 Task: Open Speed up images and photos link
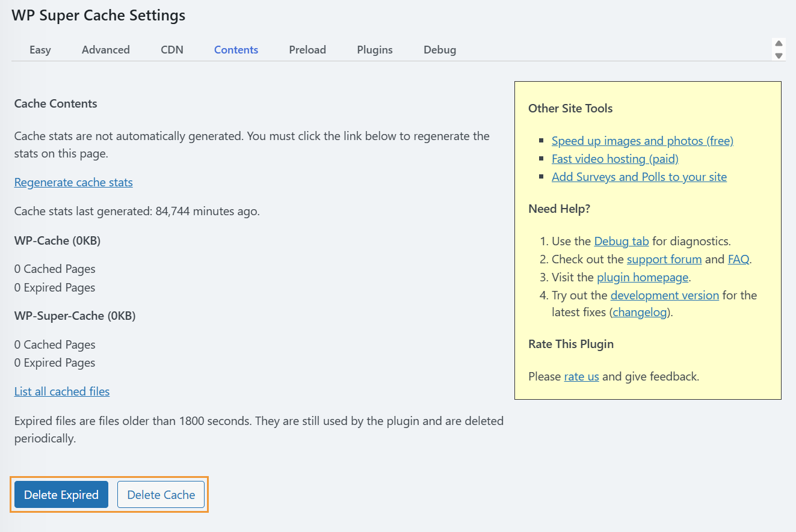click(x=643, y=141)
